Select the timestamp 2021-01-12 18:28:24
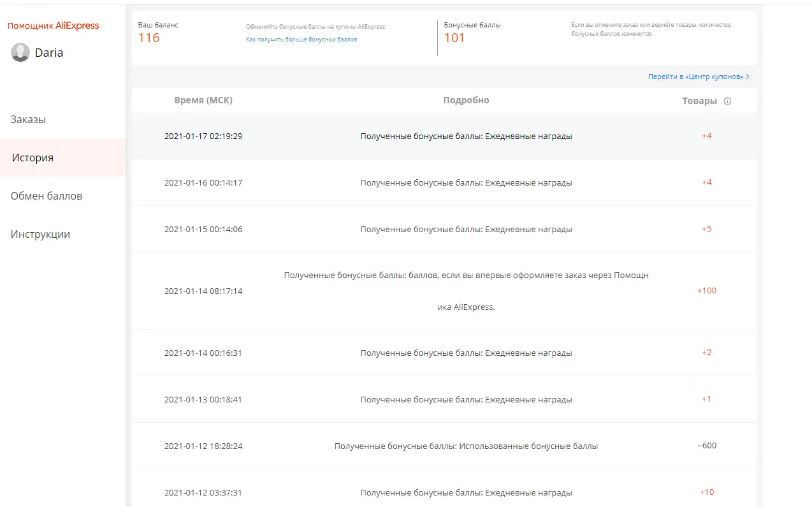 (x=203, y=446)
